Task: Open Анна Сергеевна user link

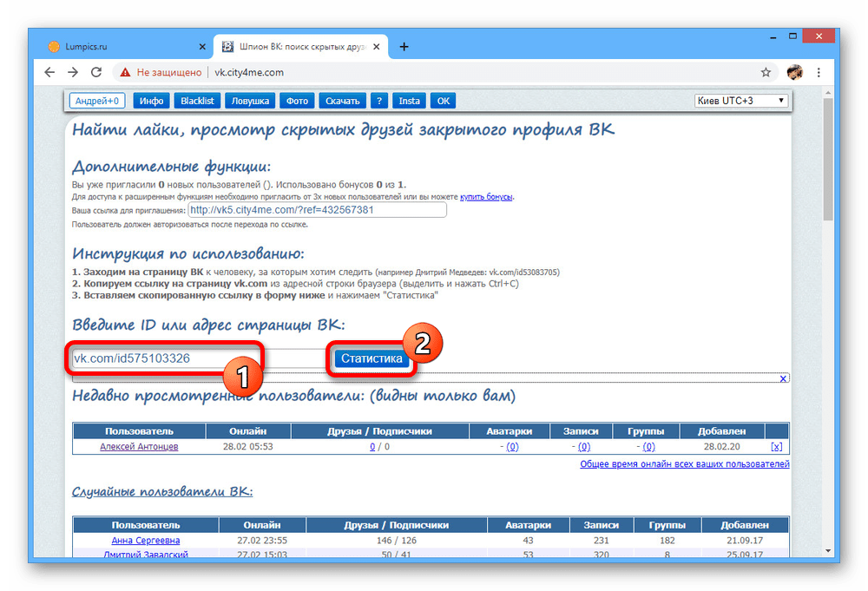Action: click(x=146, y=540)
